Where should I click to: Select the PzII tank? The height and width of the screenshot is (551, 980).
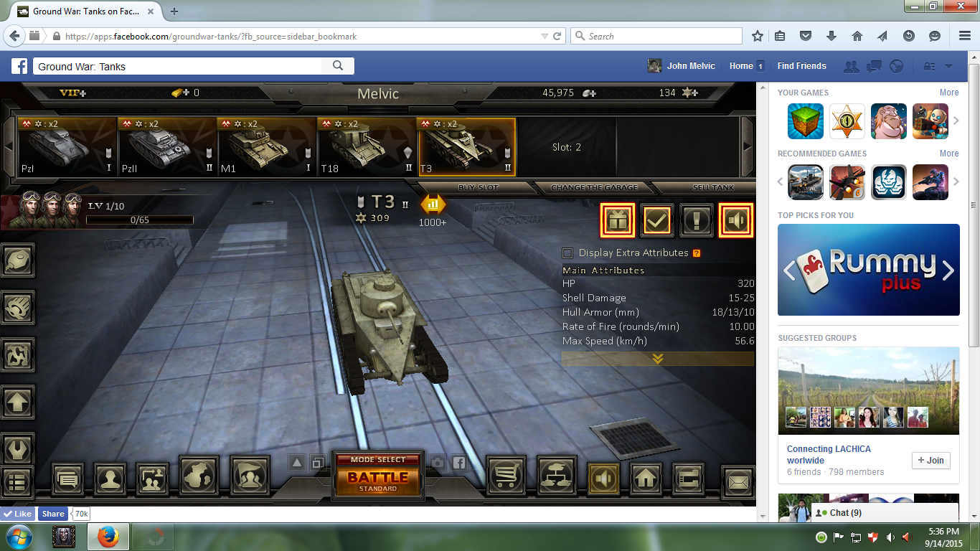pyautogui.click(x=166, y=147)
